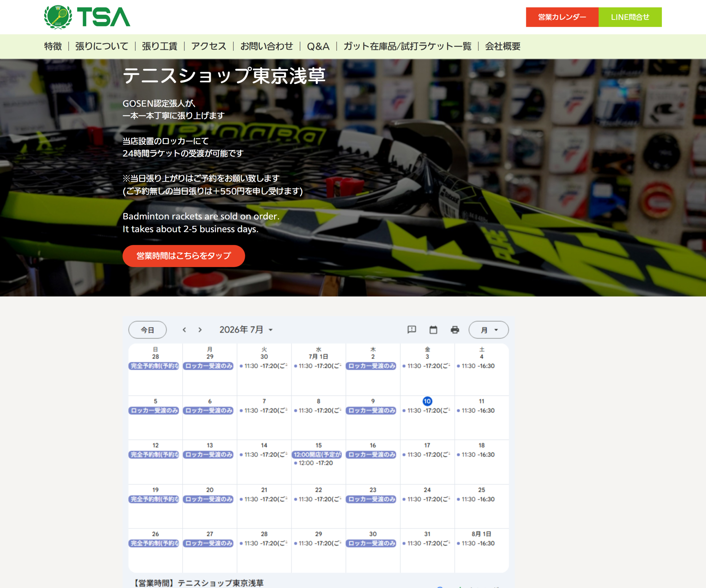Click the LINE問合せ button
This screenshot has width=706, height=588.
pos(630,17)
